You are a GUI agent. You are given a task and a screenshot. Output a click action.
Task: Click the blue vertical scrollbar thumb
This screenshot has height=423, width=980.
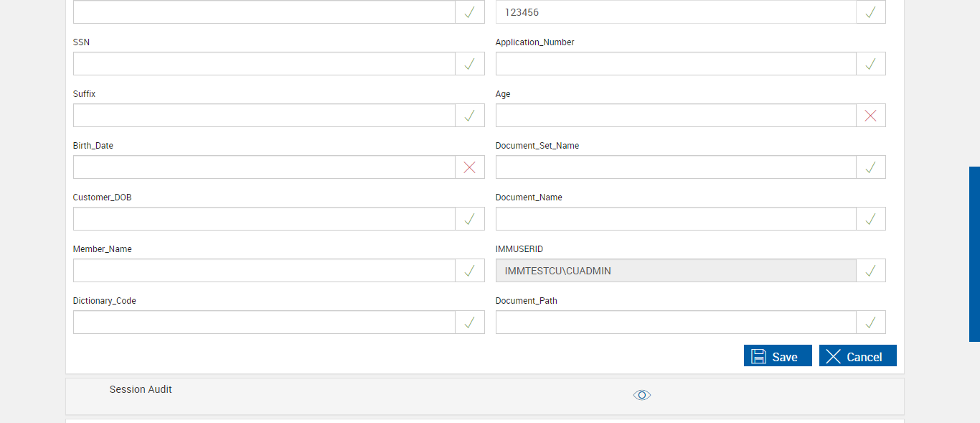coord(974,254)
